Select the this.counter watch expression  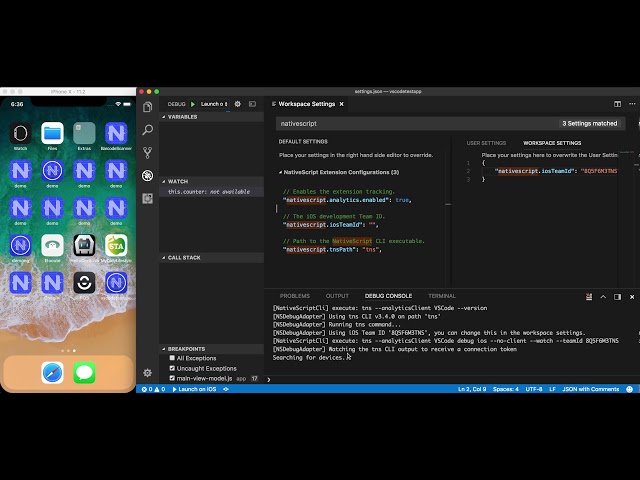point(211,191)
